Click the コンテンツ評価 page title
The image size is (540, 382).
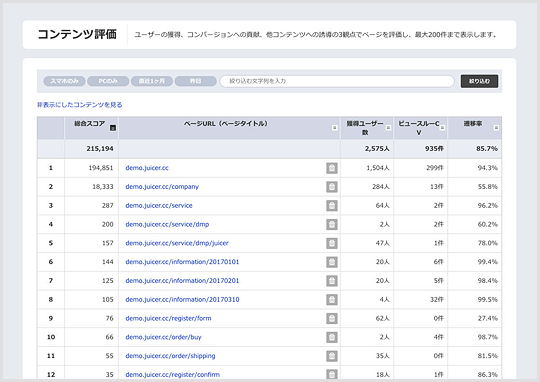coord(77,34)
